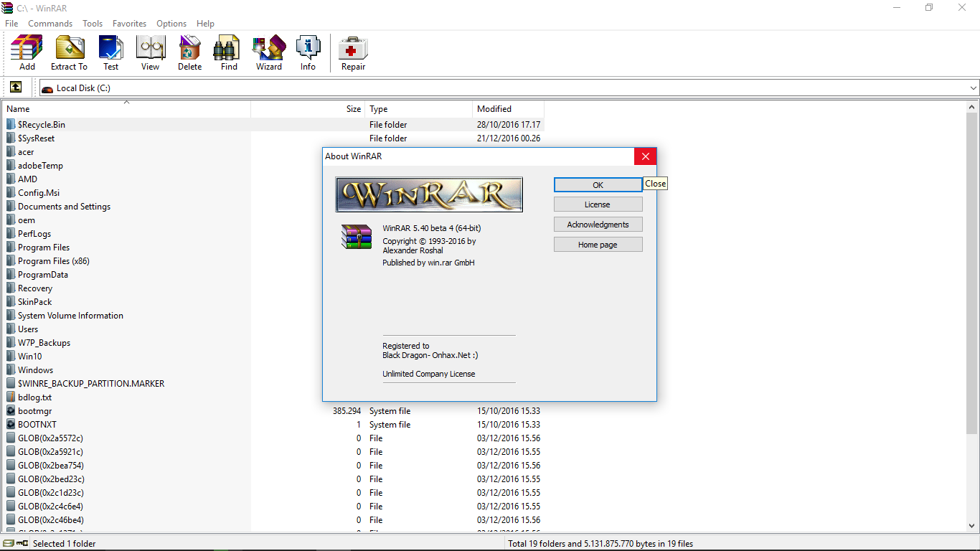Click the acer folder icon
980x551 pixels.
pyautogui.click(x=11, y=151)
